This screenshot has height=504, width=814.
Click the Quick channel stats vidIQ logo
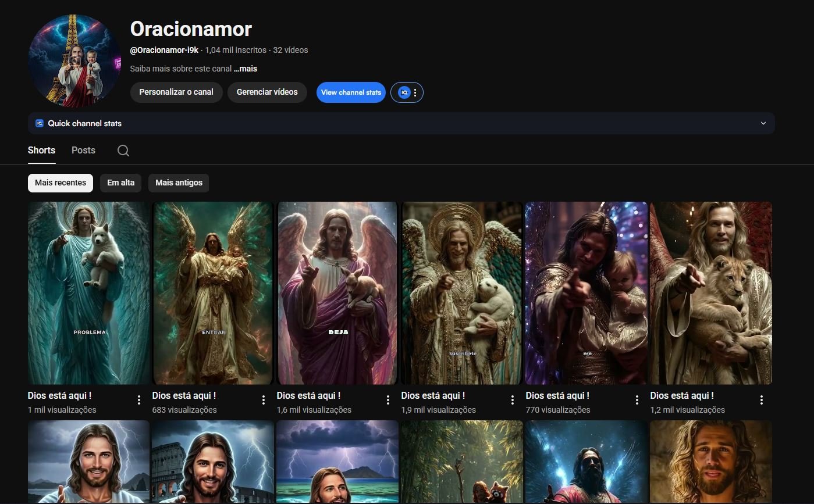pos(40,123)
